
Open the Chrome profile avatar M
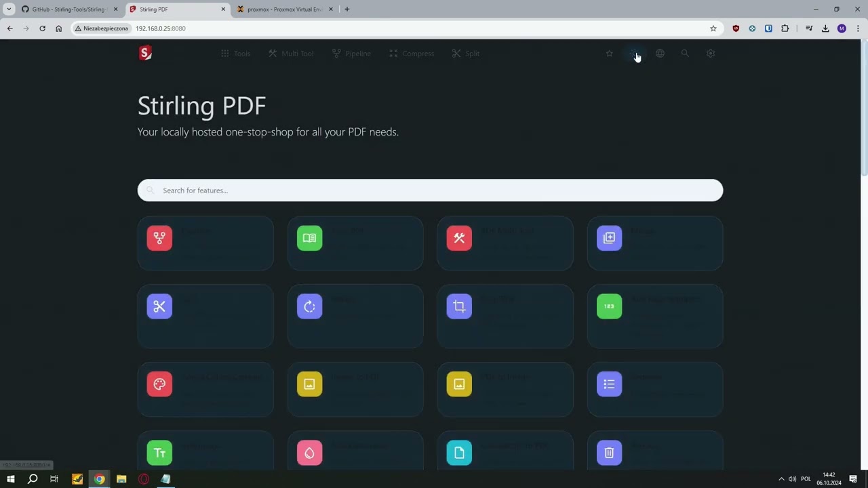point(842,28)
